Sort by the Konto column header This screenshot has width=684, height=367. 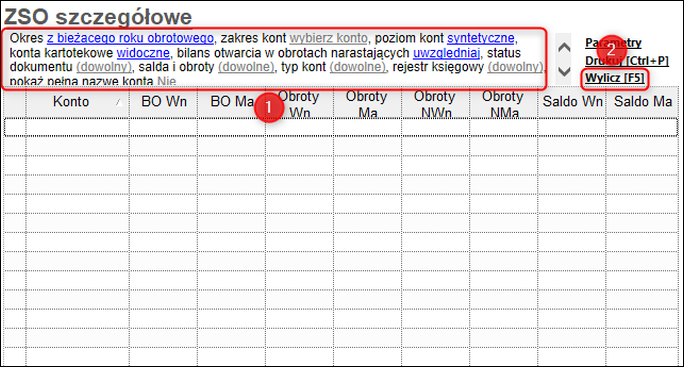pos(77,102)
